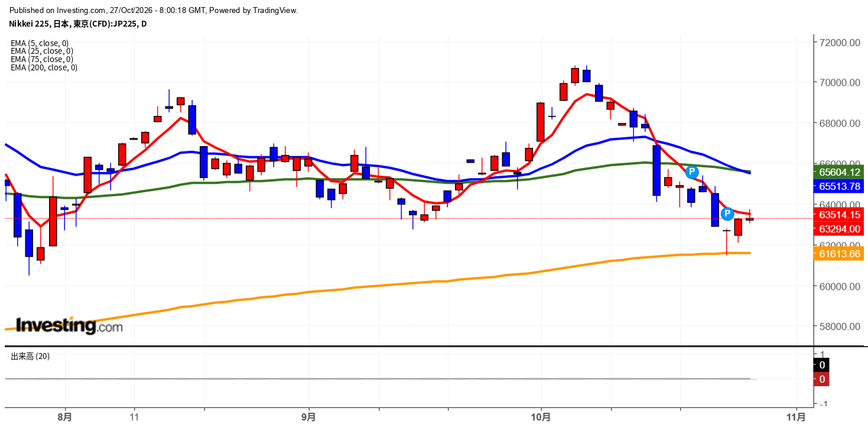The image size is (868, 427).
Task: Select the EMA (200, close, 0) legend
Action: 44,67
